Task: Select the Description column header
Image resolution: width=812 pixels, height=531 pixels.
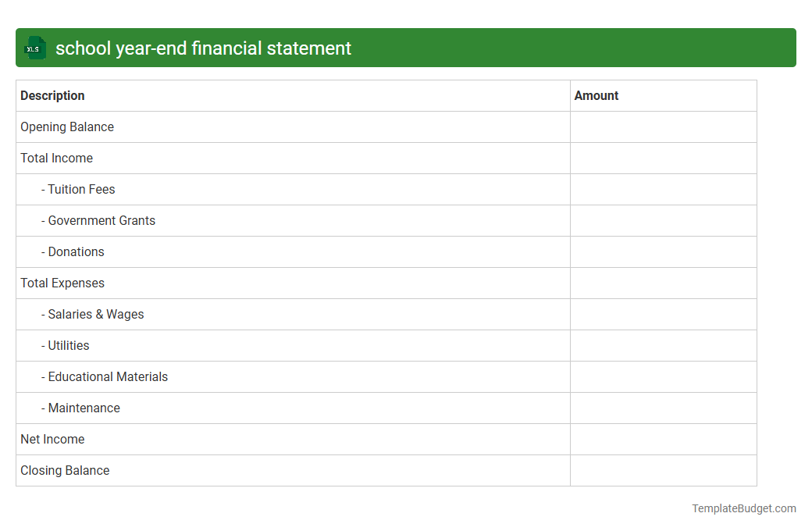Action: [52, 95]
